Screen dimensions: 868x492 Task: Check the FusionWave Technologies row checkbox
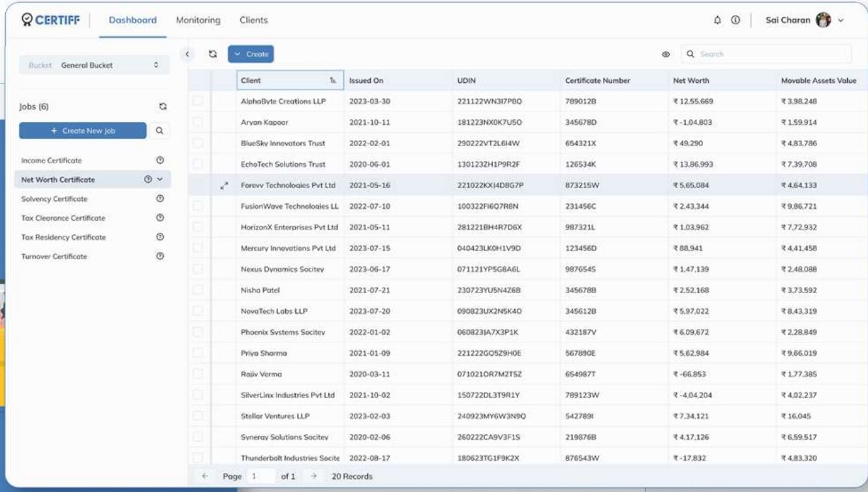198,206
